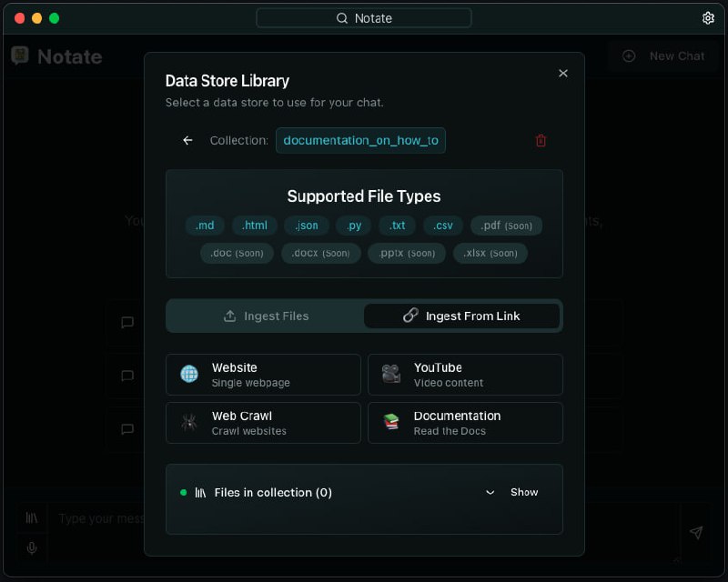Click the library books icon in chat bar
Image resolution: width=728 pixels, height=582 pixels.
pyautogui.click(x=32, y=517)
